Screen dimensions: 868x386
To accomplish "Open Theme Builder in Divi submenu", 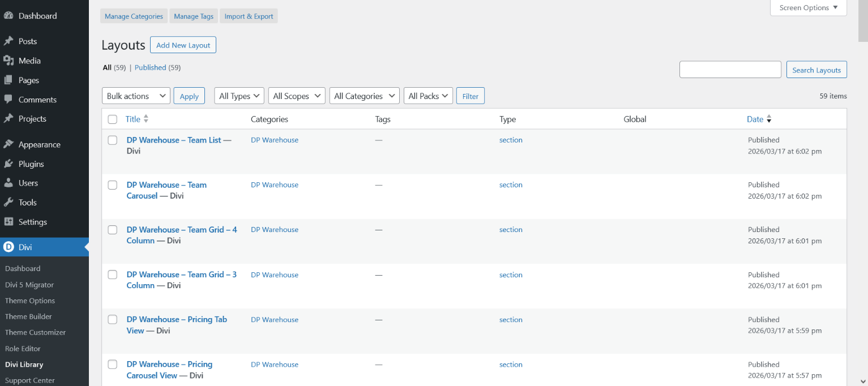I will (28, 316).
